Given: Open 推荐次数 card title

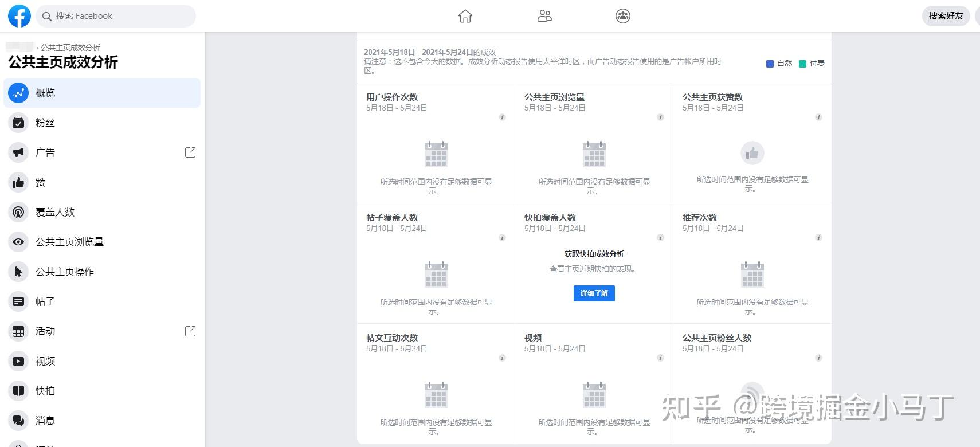Looking at the screenshot, I should [700, 218].
